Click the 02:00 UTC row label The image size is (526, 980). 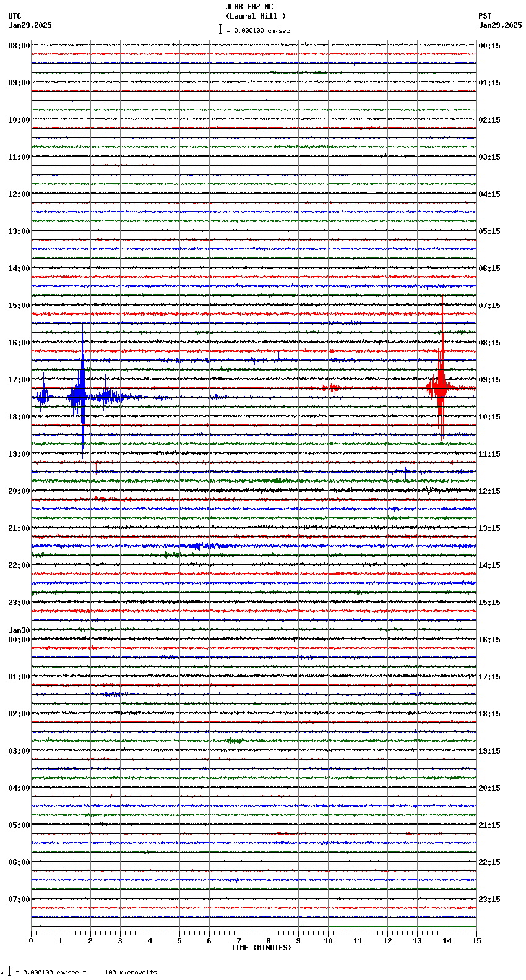19,714
